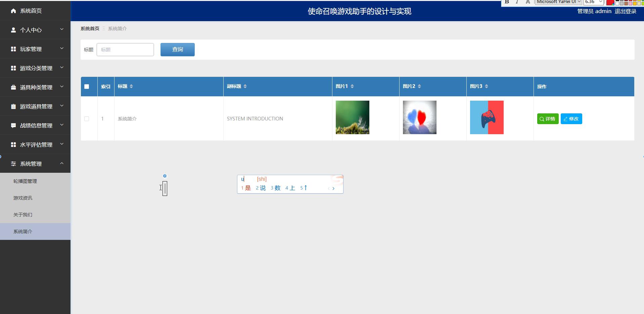Image resolution: width=644 pixels, height=314 pixels.
Task: Click the grid icon of 水平评估管理
Action: point(13,145)
